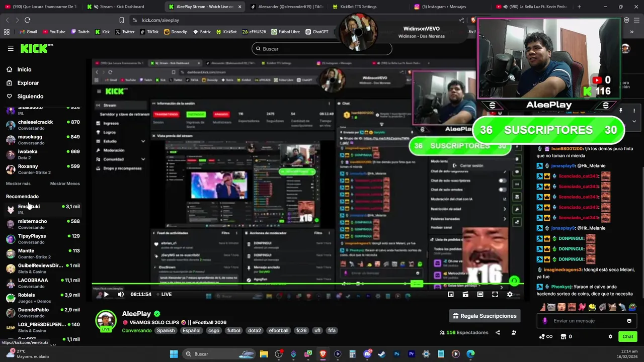This screenshot has width=644, height=362.
Task: Open Photoshop from the taskbar
Action: (x=396, y=354)
